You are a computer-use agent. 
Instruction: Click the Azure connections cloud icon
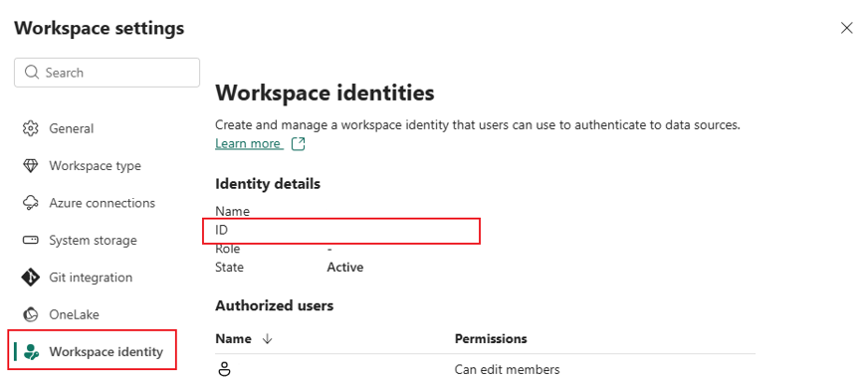(31, 203)
